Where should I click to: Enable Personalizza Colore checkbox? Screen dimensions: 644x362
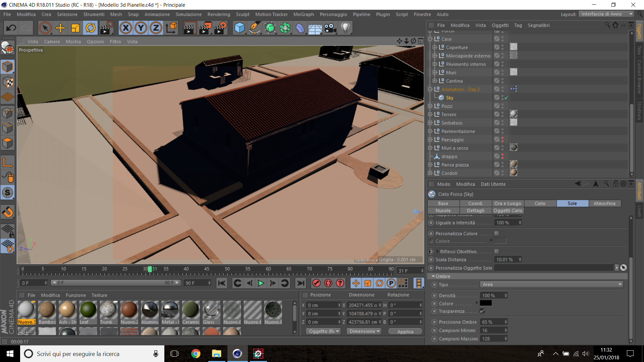(497, 233)
